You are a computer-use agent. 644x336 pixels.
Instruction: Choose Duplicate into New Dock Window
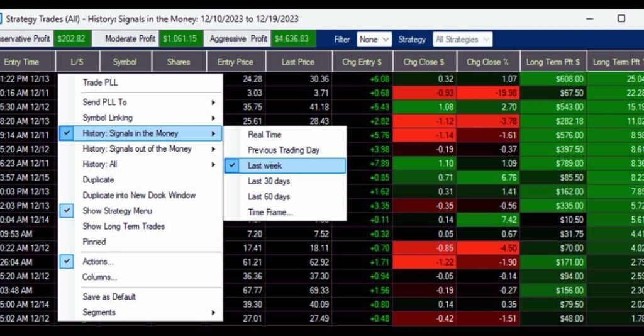pyautogui.click(x=139, y=195)
